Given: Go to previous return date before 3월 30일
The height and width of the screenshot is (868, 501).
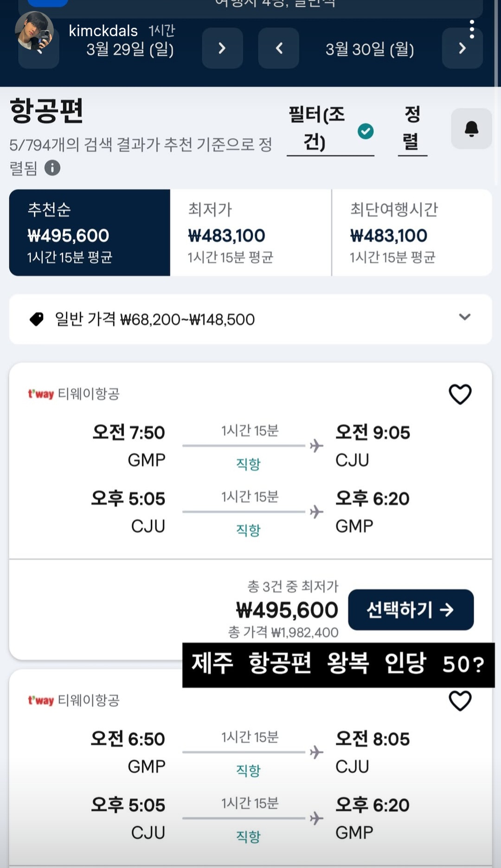Looking at the screenshot, I should coord(278,48).
